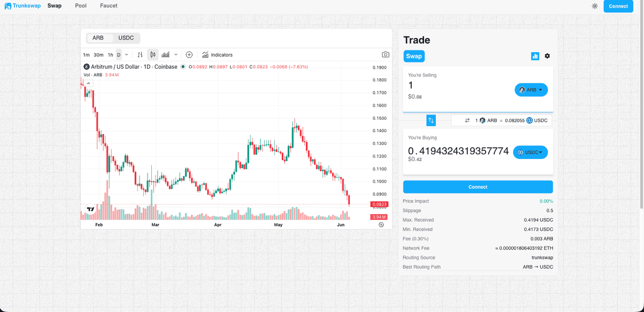Open trade settings gear icon

[547, 56]
